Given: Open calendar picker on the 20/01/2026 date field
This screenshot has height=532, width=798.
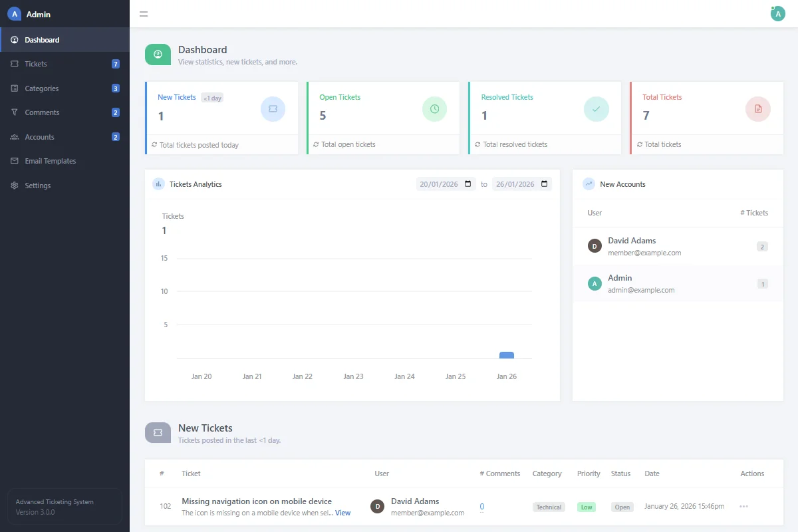Looking at the screenshot, I should click(468, 184).
